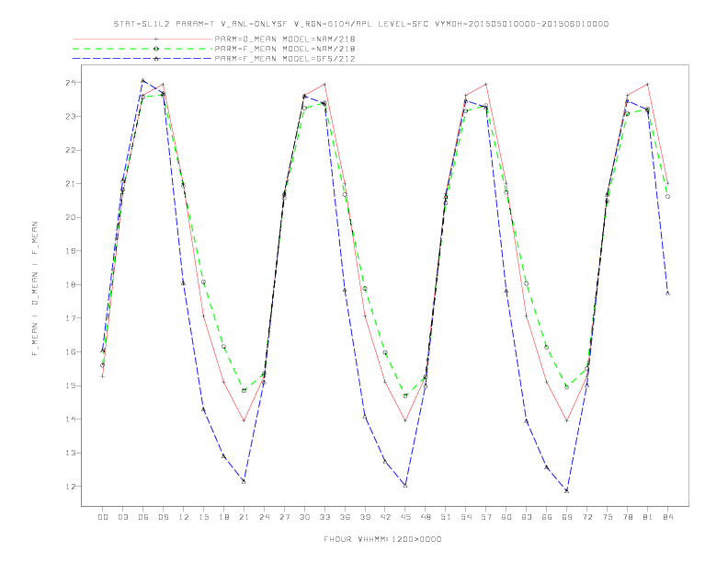Screen dimensions: 728x563
Task: Click y-axis tick label 22
Action: pyautogui.click(x=71, y=150)
